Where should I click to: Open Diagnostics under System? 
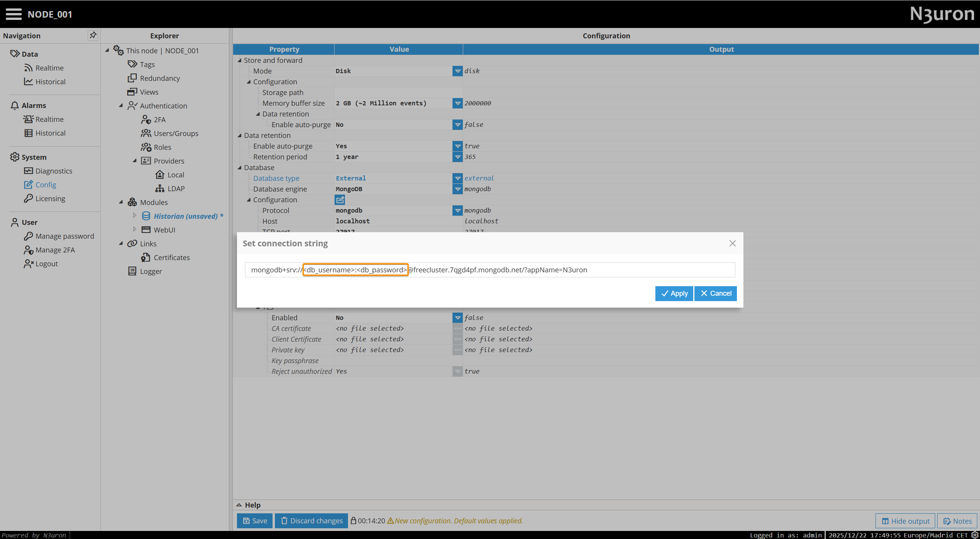54,171
